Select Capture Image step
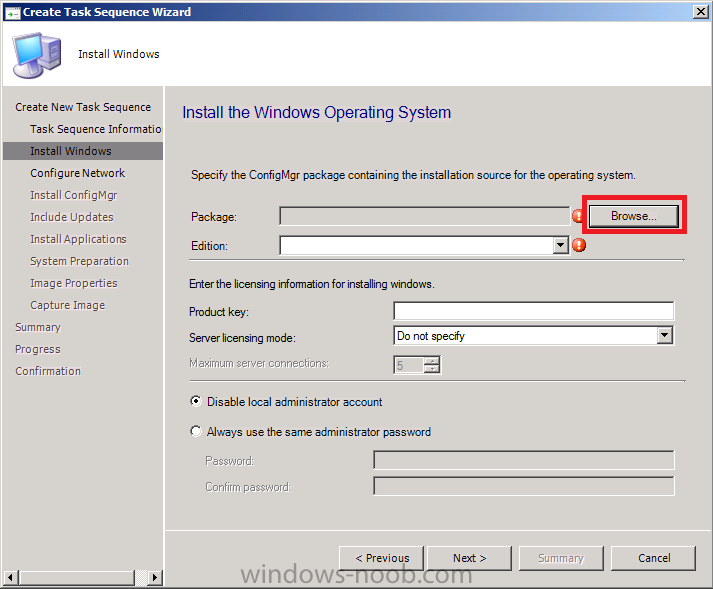713x589 pixels. [68, 305]
